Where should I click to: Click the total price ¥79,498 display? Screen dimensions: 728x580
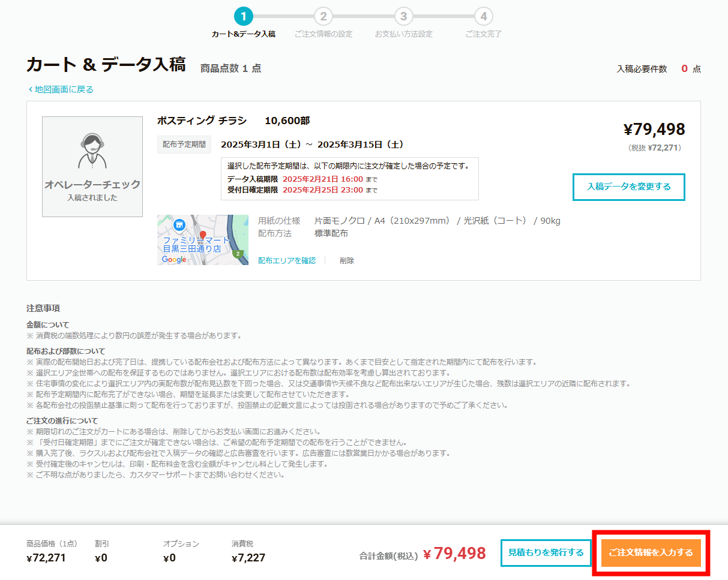pos(654,129)
